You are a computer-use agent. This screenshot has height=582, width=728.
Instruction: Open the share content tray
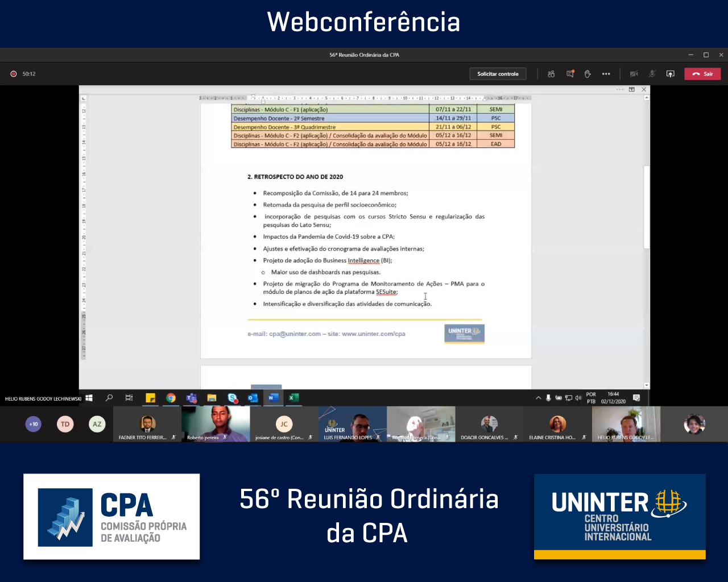coord(671,74)
